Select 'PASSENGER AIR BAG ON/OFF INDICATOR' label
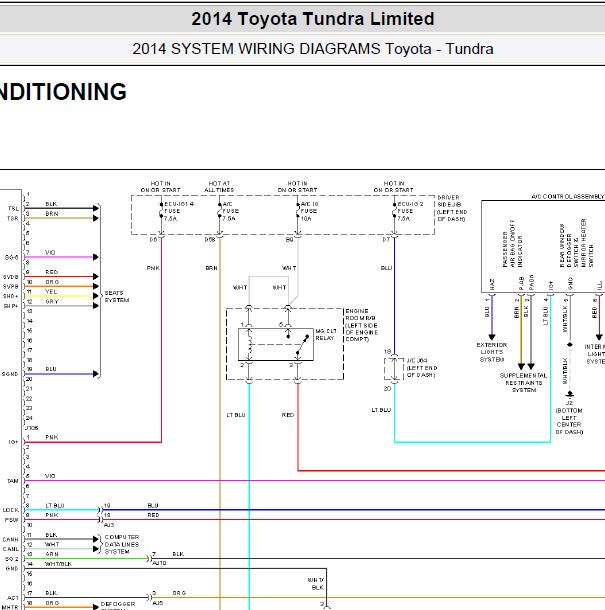605x610 pixels. coord(512,243)
